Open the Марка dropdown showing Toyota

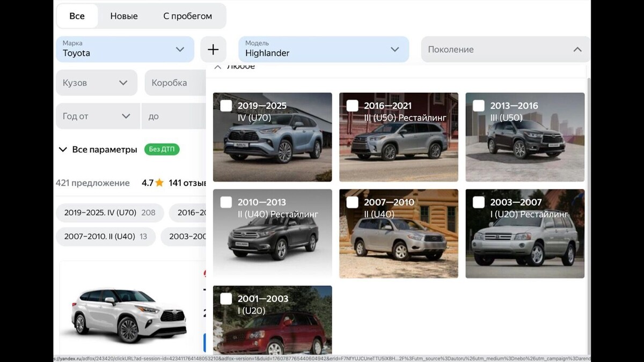pos(125,49)
